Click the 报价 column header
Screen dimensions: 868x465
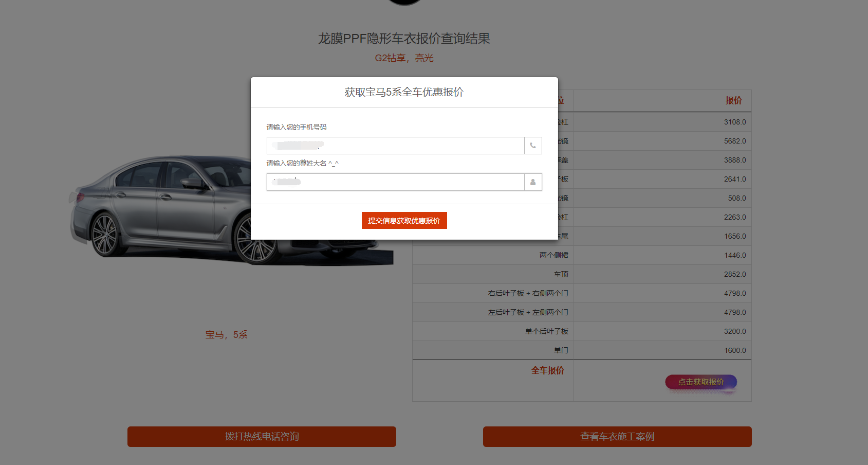tap(733, 101)
